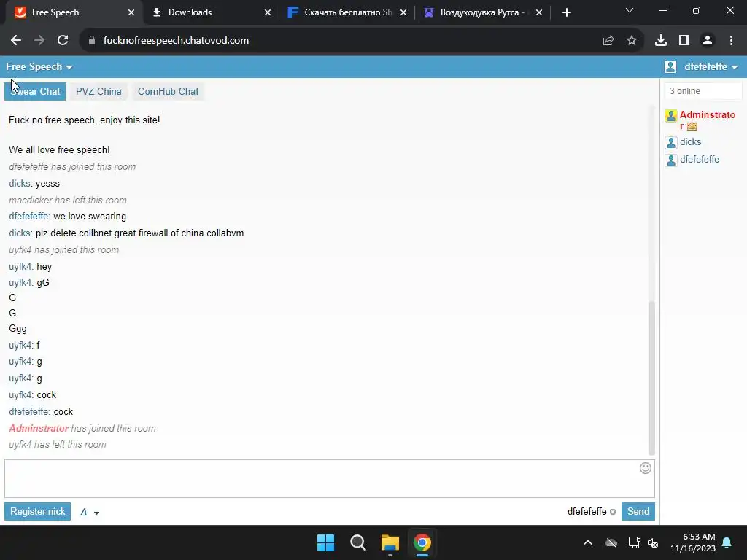Screen dimensions: 747x560
Task: Open the muted volume tray icon
Action: pyautogui.click(x=653, y=542)
